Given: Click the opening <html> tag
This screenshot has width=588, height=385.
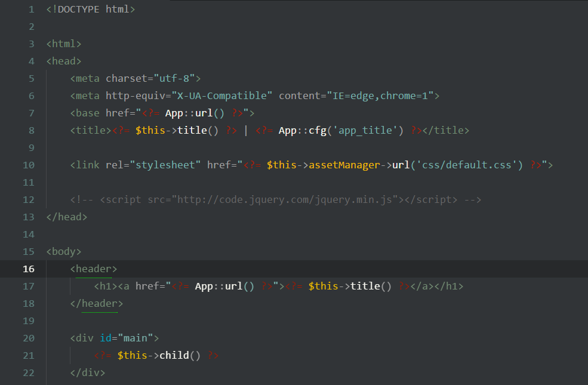Looking at the screenshot, I should [64, 44].
